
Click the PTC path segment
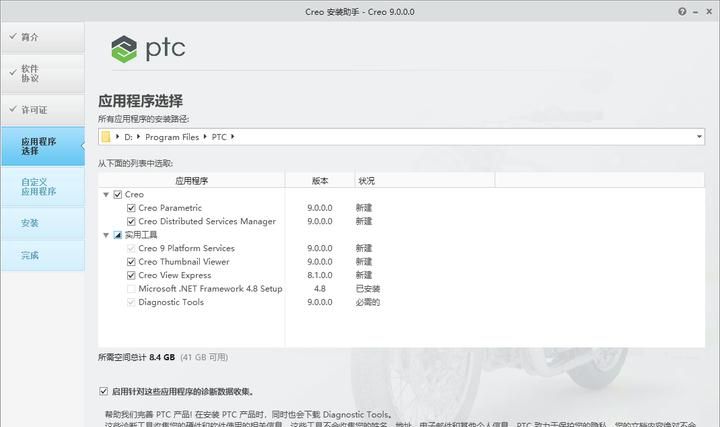(219, 137)
